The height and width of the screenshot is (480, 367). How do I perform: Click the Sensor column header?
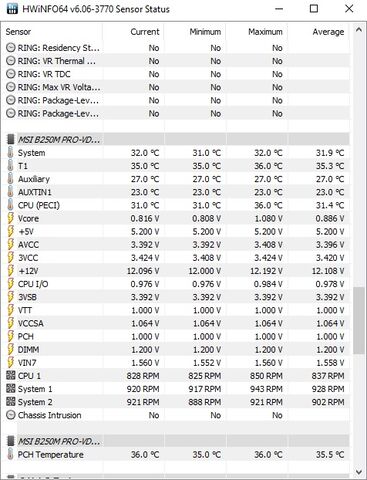coord(18,32)
